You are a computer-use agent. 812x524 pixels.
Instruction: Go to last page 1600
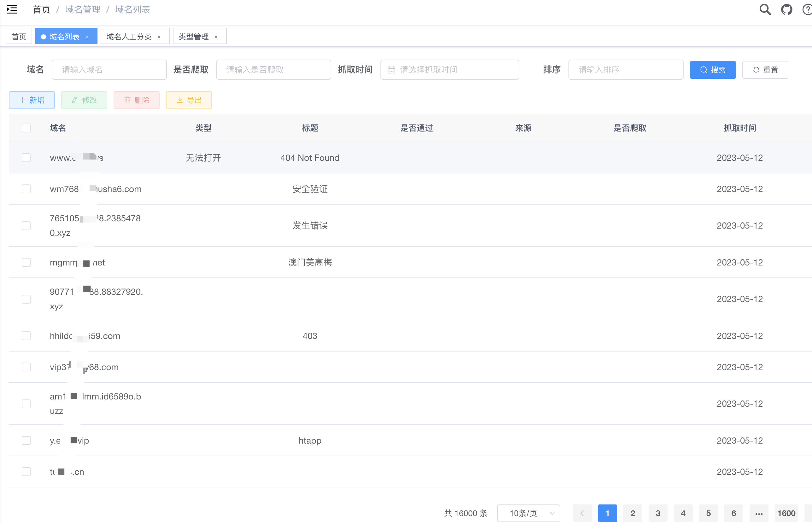[x=786, y=513]
